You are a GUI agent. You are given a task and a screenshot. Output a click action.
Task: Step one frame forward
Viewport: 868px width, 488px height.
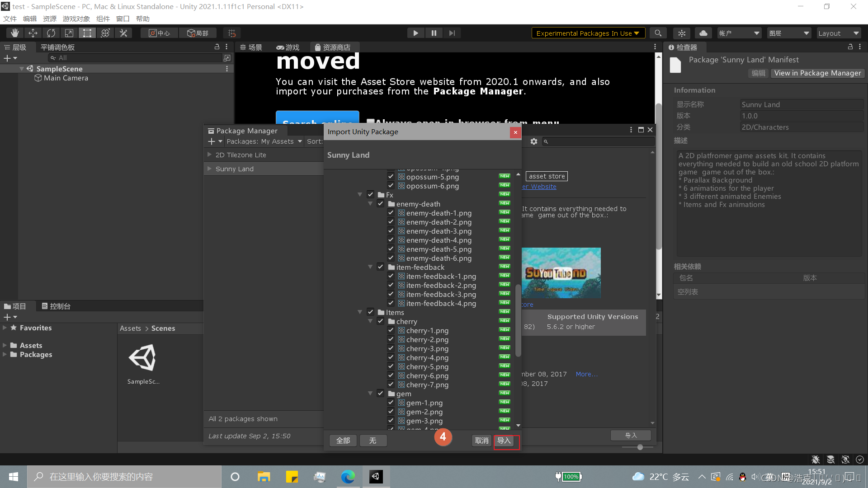452,33
